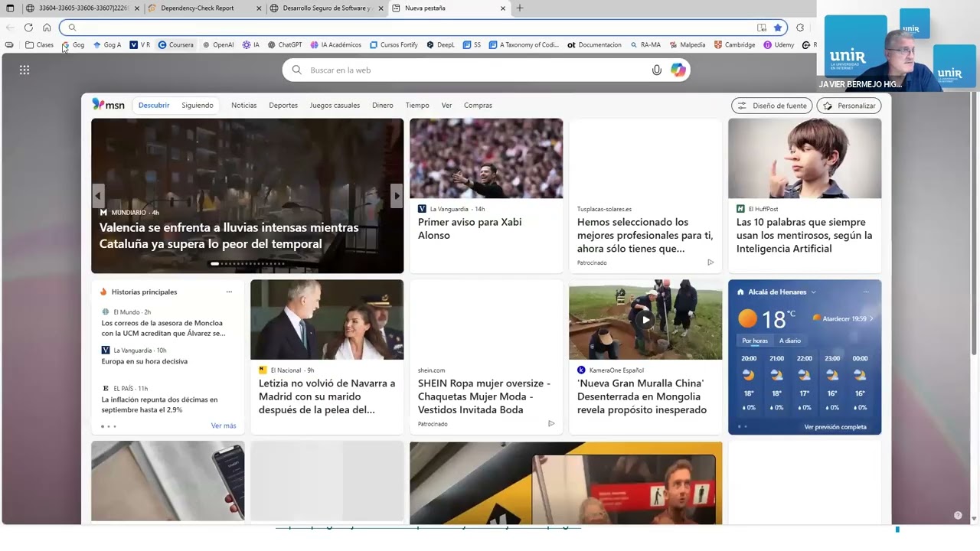This screenshot has height=551, width=980.
Task: Click the Diseño de fuente button
Action: click(x=772, y=106)
